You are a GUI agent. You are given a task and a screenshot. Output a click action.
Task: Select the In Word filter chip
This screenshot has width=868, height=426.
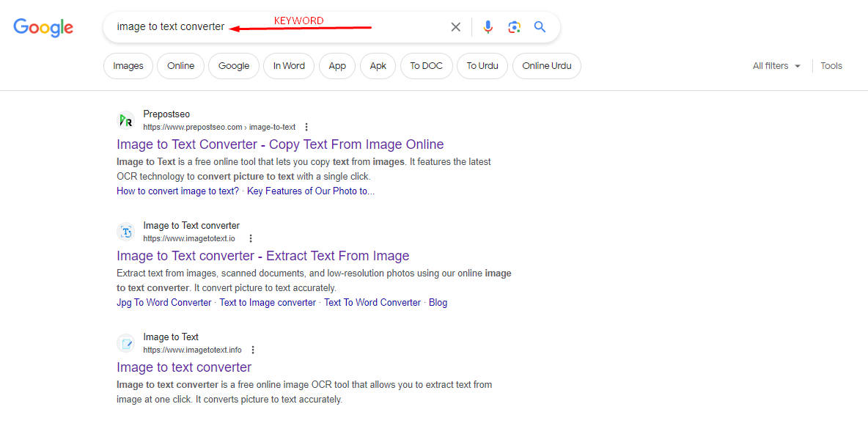(289, 66)
